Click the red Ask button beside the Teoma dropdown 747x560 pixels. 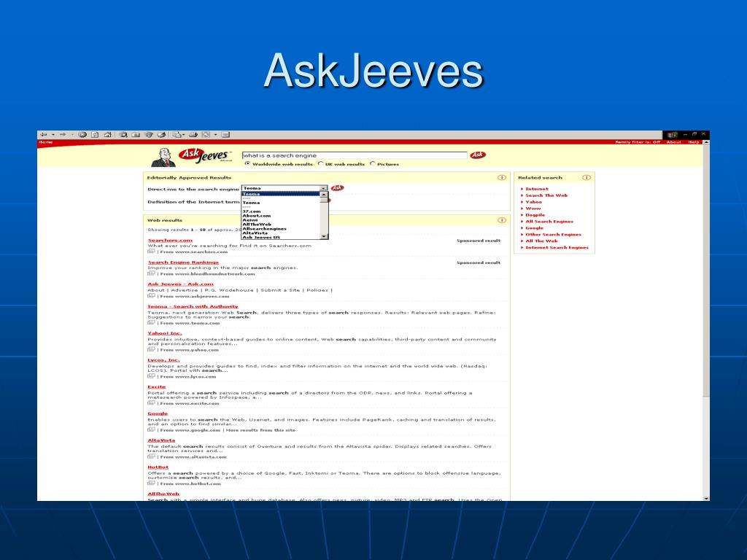click(x=337, y=188)
